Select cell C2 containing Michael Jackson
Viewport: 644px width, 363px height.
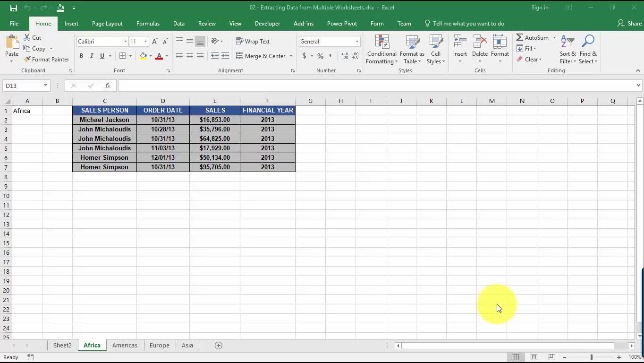[104, 120]
